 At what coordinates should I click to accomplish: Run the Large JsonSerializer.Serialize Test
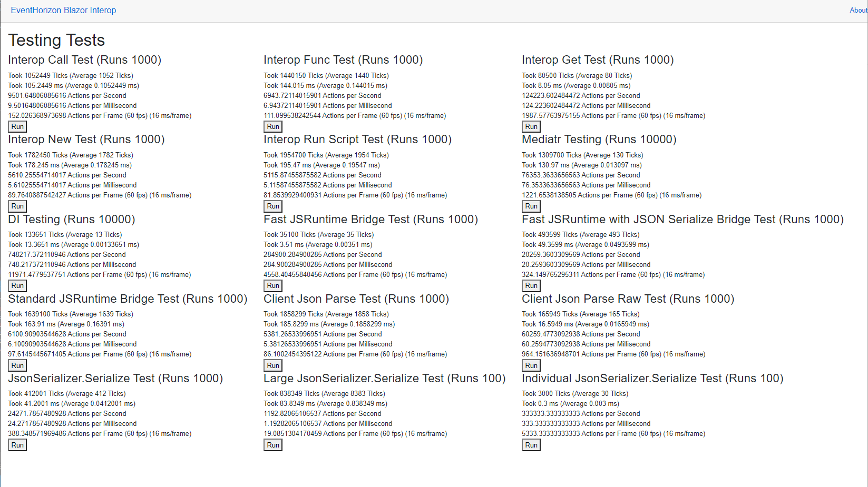point(273,445)
